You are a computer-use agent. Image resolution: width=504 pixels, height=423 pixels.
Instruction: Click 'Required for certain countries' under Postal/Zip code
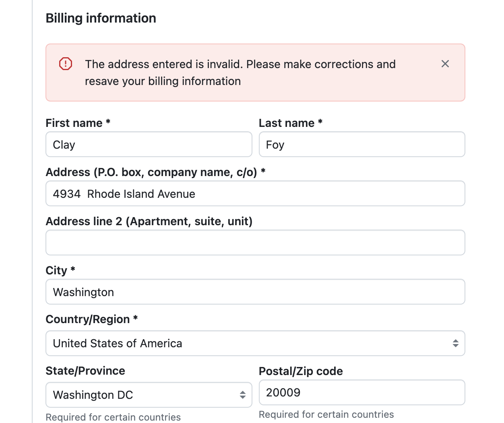(x=326, y=415)
